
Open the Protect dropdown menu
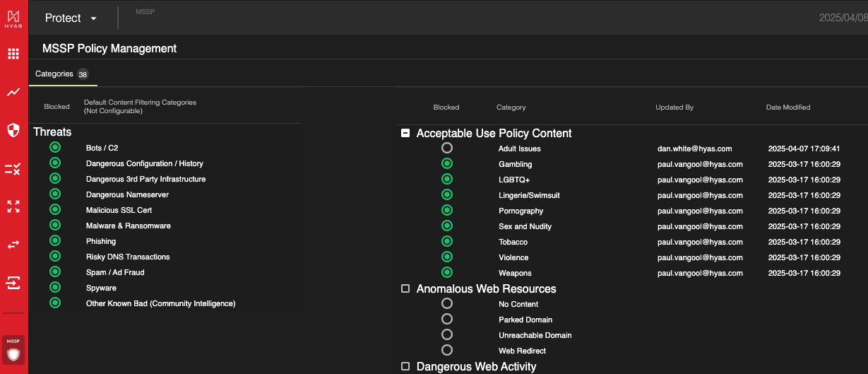tap(71, 18)
